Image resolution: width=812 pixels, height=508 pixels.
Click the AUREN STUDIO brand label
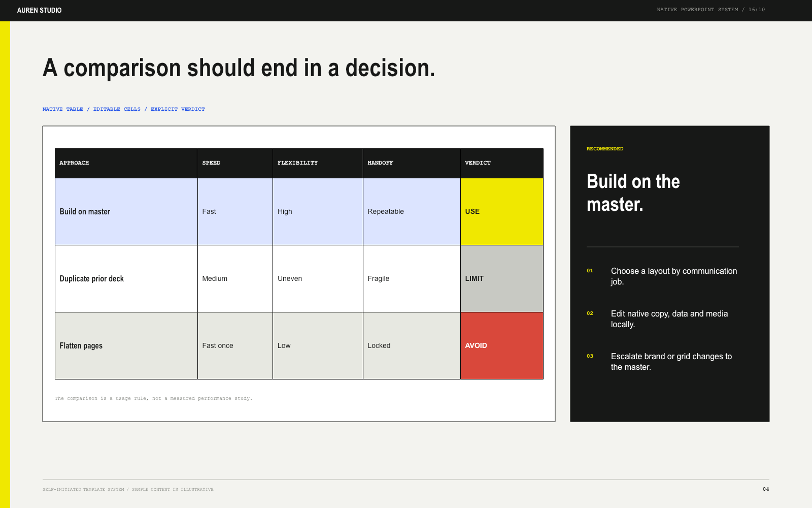39,10
